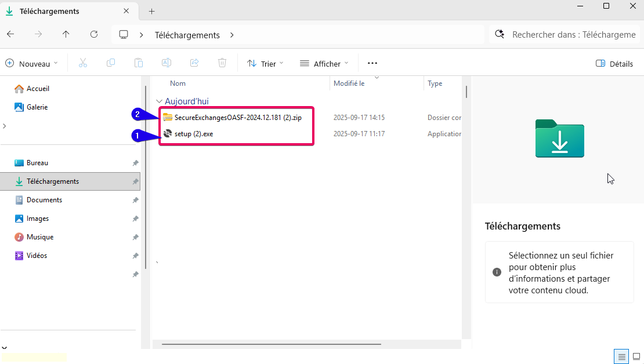Open Galerie in the sidebar
The height and width of the screenshot is (364, 644).
point(37,107)
